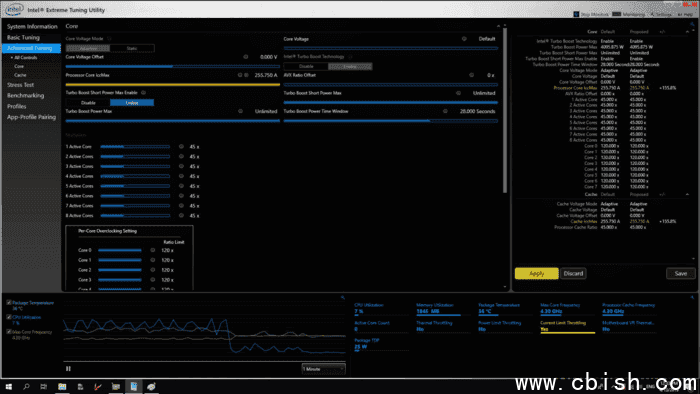Open App-Profile Pairing section
The width and height of the screenshot is (700, 394).
pyautogui.click(x=32, y=117)
